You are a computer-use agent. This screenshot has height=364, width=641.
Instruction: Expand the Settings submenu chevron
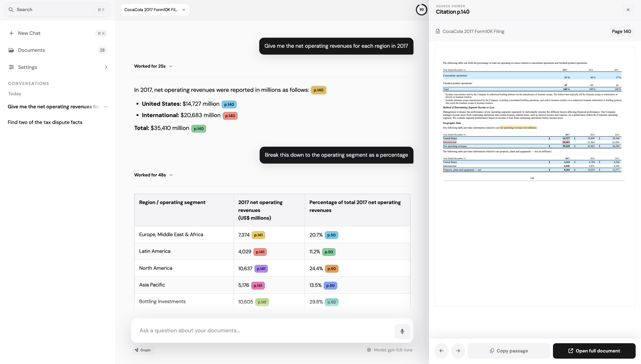coord(106,67)
